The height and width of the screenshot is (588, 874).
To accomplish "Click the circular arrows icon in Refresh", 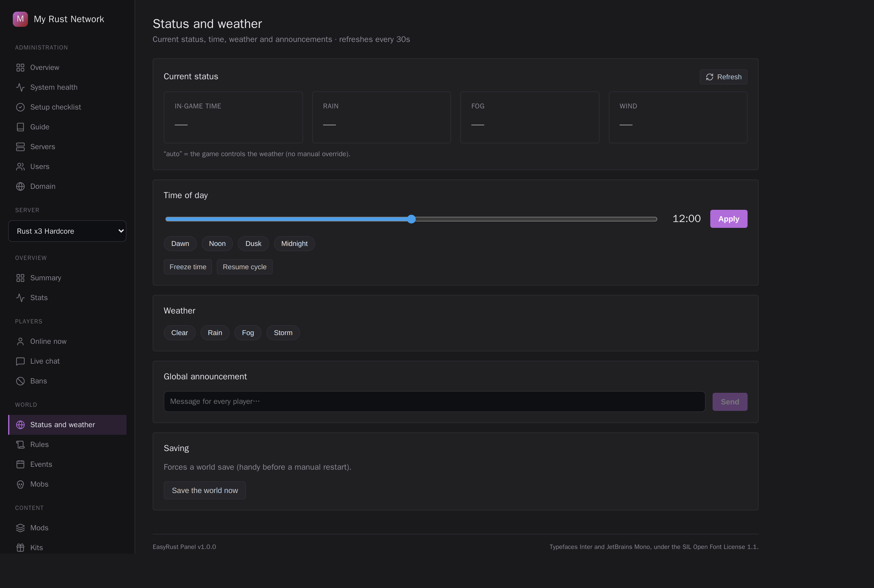I will (x=709, y=77).
